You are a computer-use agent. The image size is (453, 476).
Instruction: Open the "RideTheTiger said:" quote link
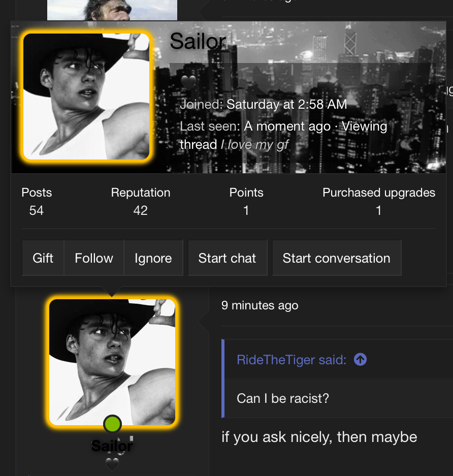click(x=292, y=360)
